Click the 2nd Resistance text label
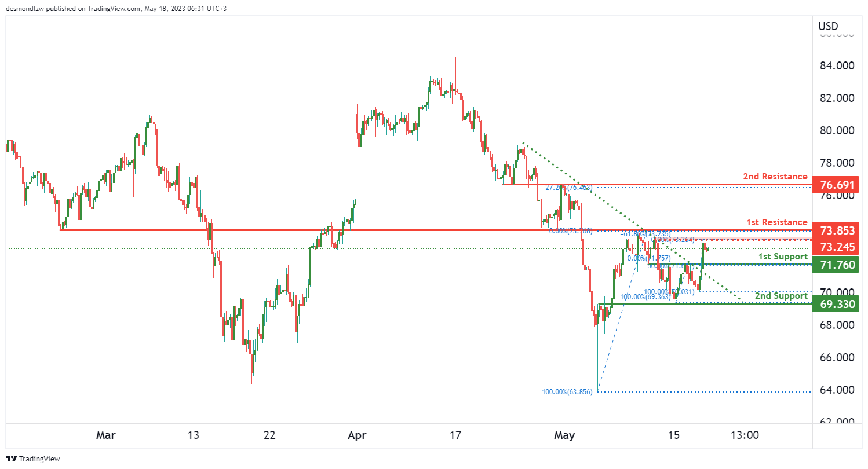 coord(775,177)
